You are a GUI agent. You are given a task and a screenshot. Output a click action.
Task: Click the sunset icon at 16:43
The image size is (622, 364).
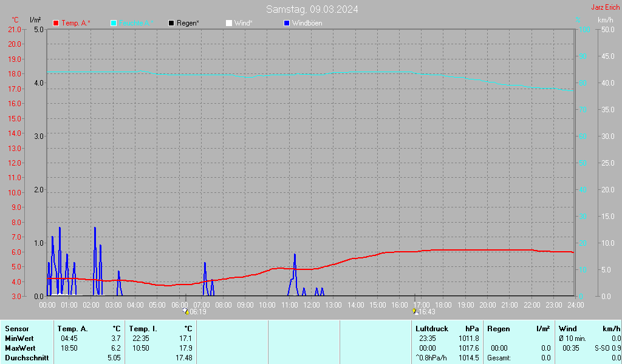[415, 311]
